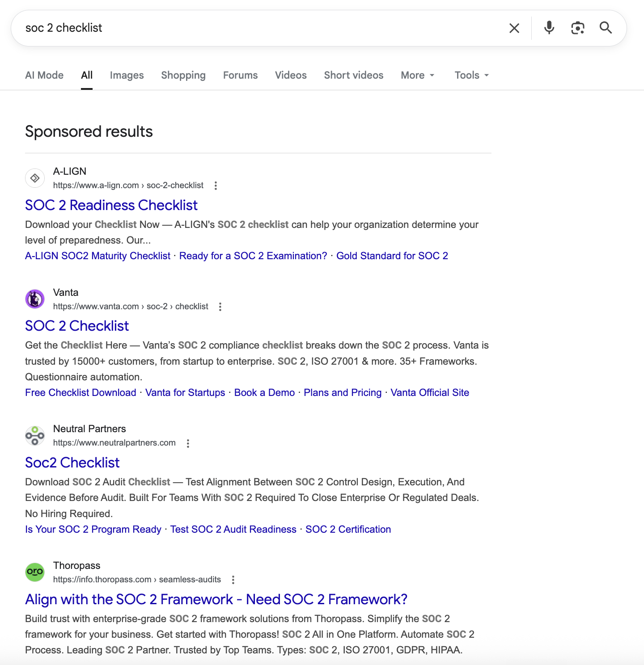Expand the More search filters dropdown
The image size is (644, 665).
coord(418,75)
